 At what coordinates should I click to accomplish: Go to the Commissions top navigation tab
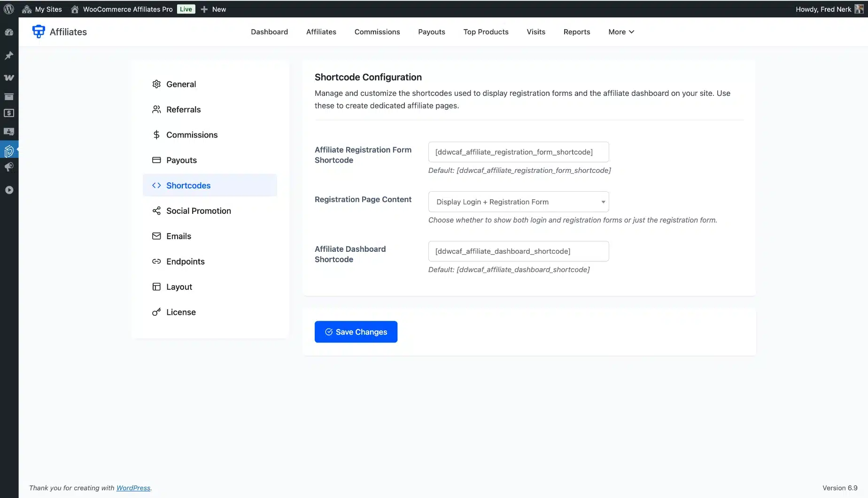pyautogui.click(x=377, y=32)
